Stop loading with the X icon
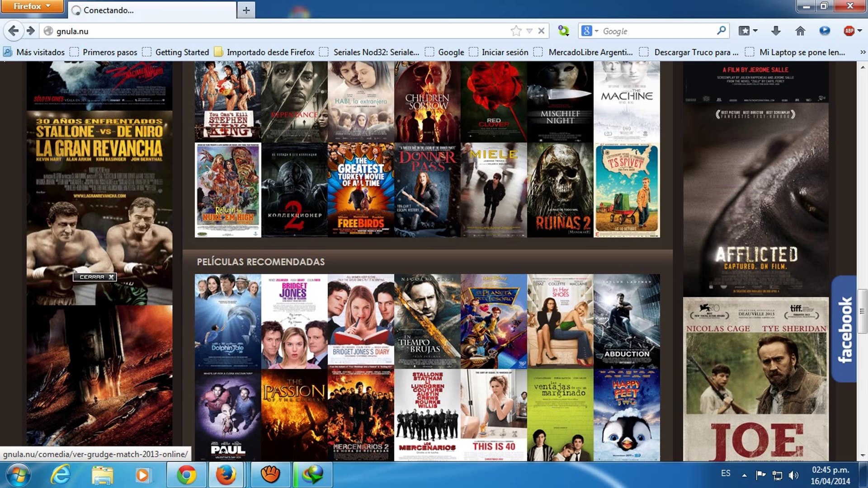 tap(541, 31)
